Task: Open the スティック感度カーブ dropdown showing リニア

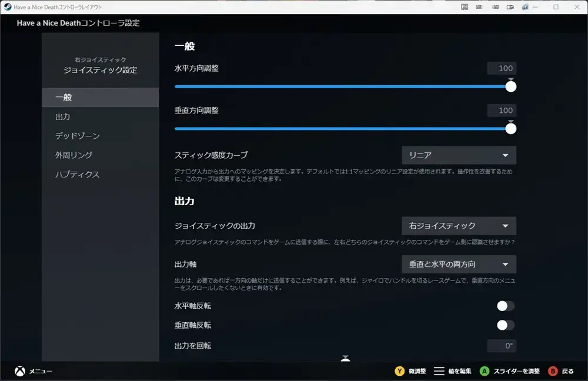Action: tap(459, 155)
